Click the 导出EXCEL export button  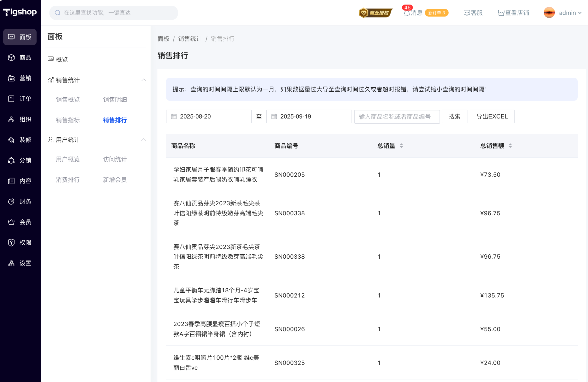[x=492, y=116]
